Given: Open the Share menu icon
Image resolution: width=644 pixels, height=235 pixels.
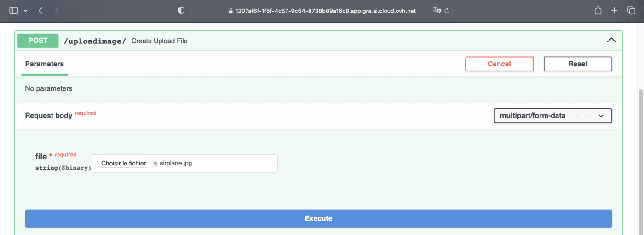Looking at the screenshot, I should [598, 10].
